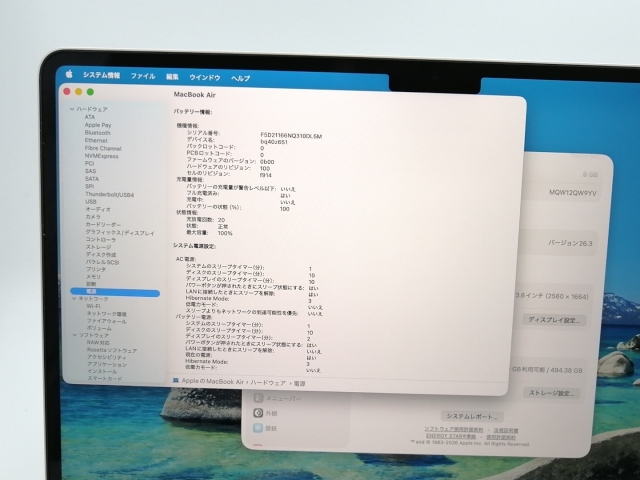640x480 pixels.
Task: Select Ethernet in the sidebar
Action: (96, 140)
